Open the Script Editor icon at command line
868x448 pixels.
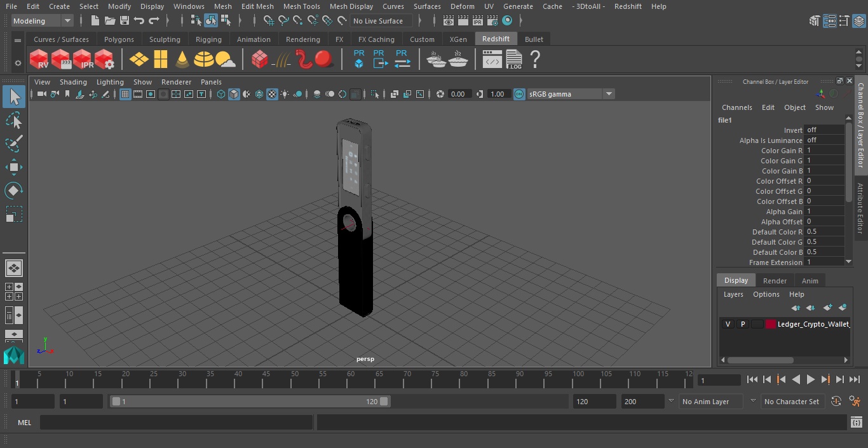tap(856, 423)
